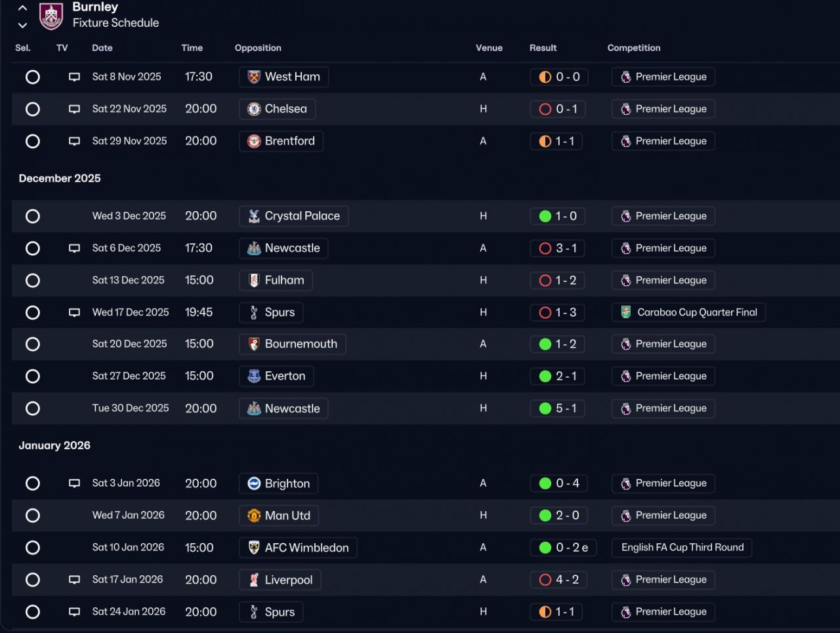This screenshot has height=633, width=840.
Task: Go to next team with down chevron
Action: coord(22,26)
